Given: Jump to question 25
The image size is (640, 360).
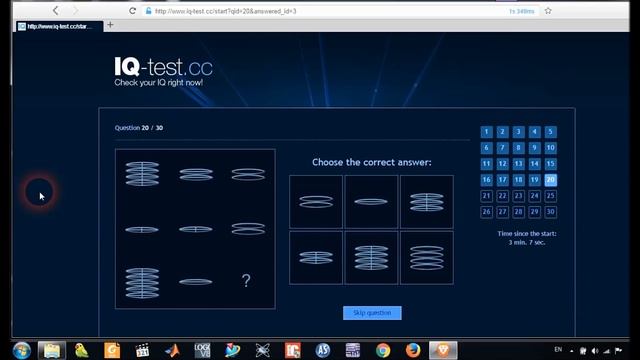Looking at the screenshot, I should [x=551, y=196].
